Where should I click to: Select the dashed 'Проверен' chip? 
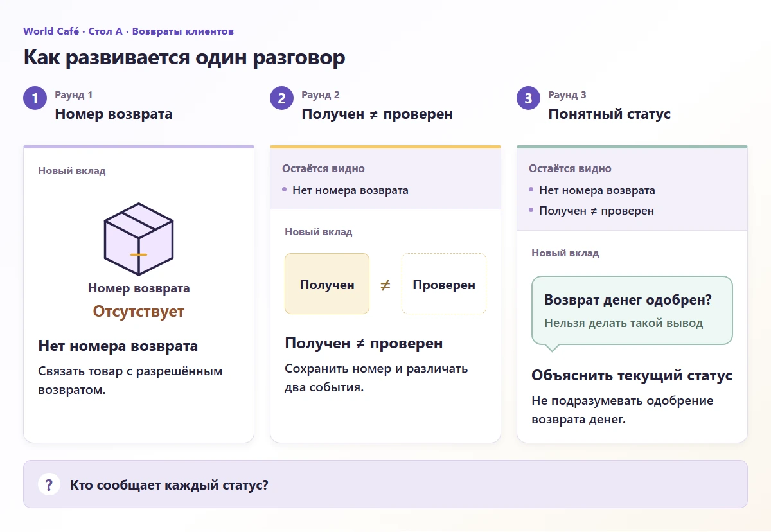[444, 284]
